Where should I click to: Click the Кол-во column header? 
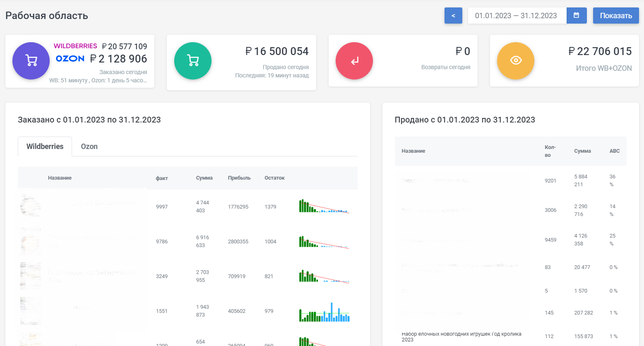click(550, 151)
